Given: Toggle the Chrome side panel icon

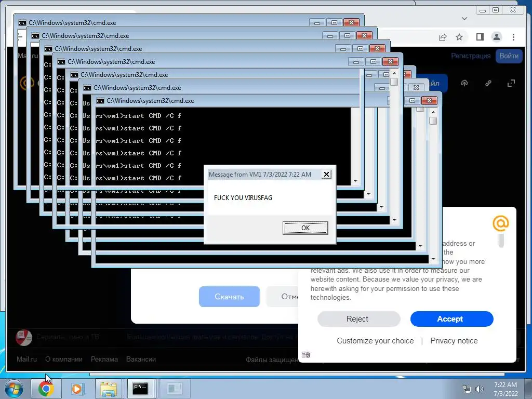Looking at the screenshot, I should [480, 37].
